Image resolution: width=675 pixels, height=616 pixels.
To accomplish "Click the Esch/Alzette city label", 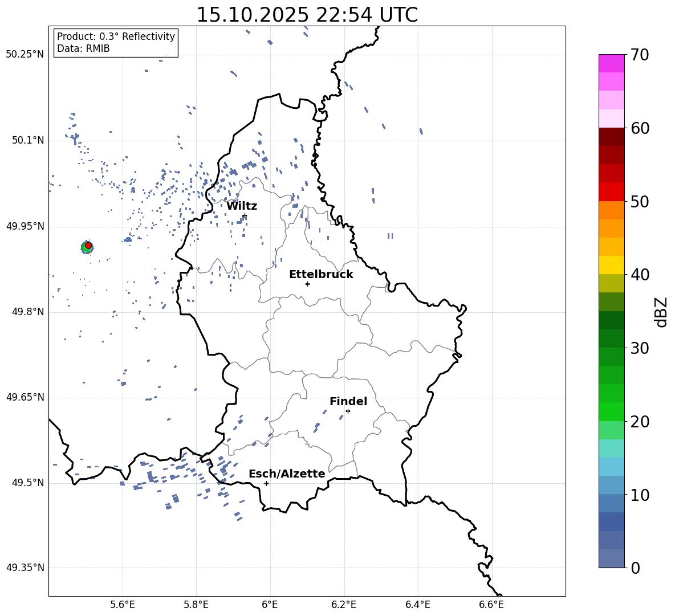I will tap(287, 474).
